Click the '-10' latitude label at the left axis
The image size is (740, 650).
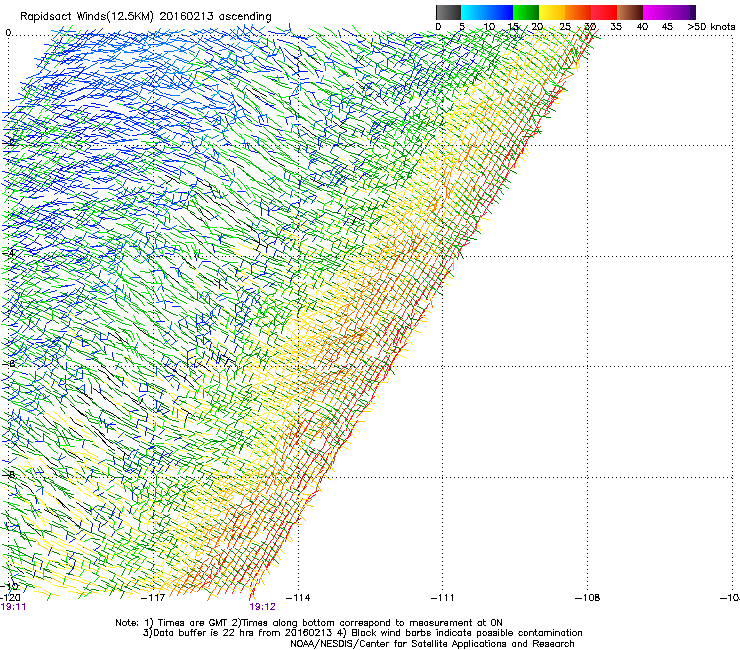pos(9,586)
